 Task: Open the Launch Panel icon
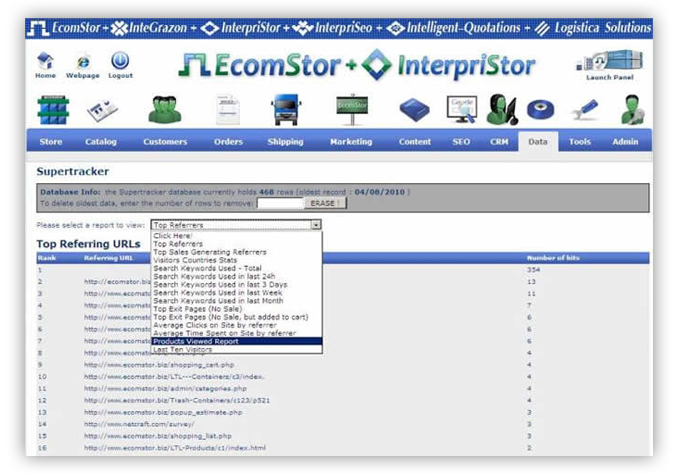tap(610, 61)
